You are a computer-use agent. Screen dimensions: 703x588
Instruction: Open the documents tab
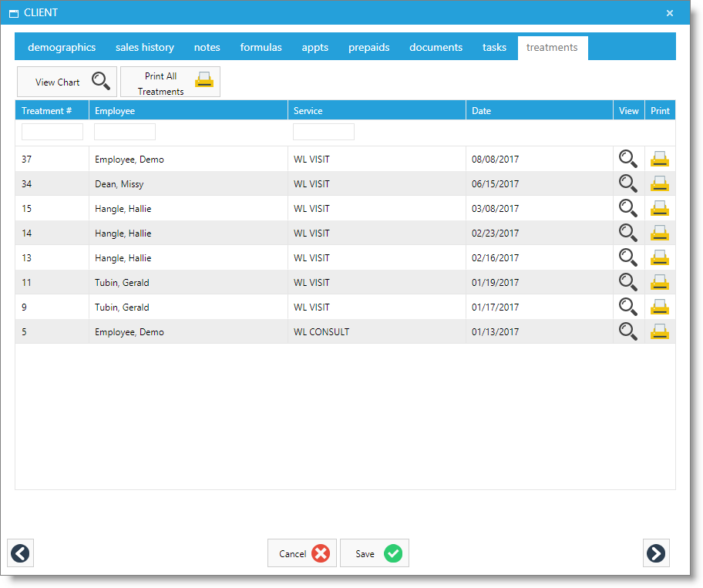click(x=436, y=47)
